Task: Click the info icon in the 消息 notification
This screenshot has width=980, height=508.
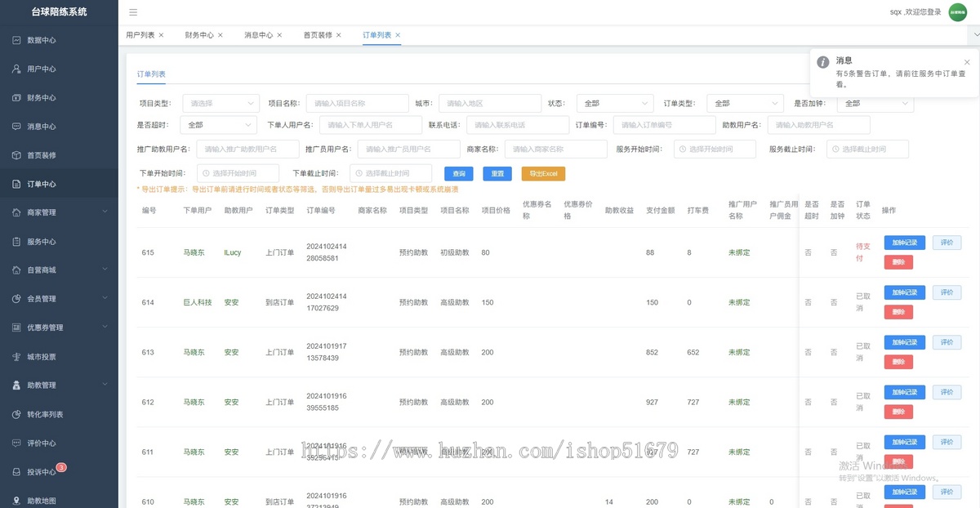Action: [823, 62]
